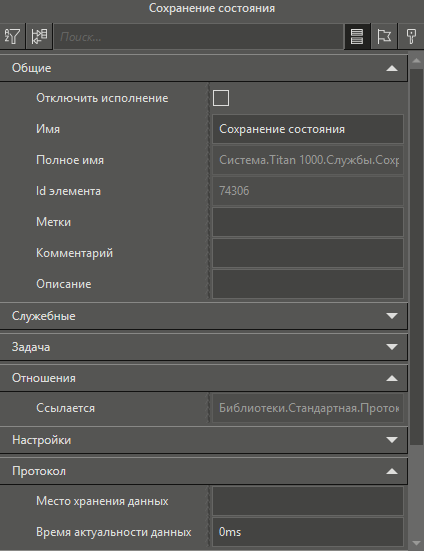The image size is (424, 551).
Task: Click the Ссылается property label
Action: pyautogui.click(x=65, y=408)
